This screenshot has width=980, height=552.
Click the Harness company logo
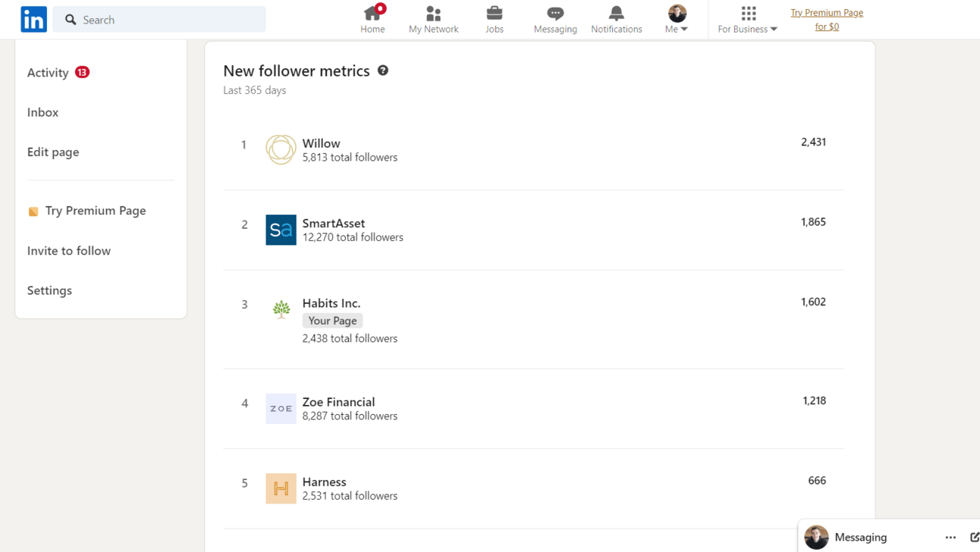pos(281,489)
